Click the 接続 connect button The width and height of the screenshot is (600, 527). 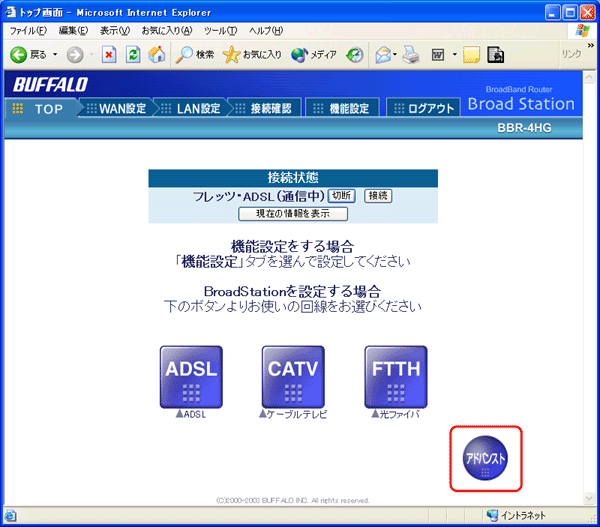(x=378, y=196)
